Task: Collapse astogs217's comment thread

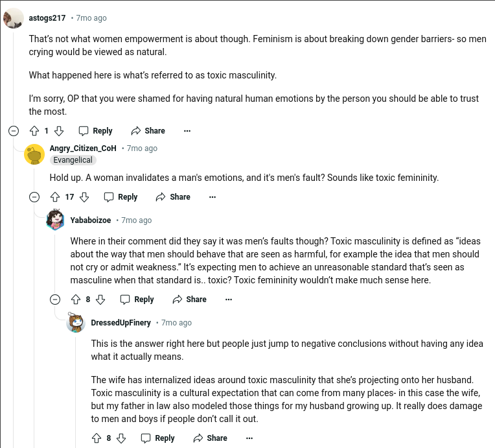Action: coord(14,130)
